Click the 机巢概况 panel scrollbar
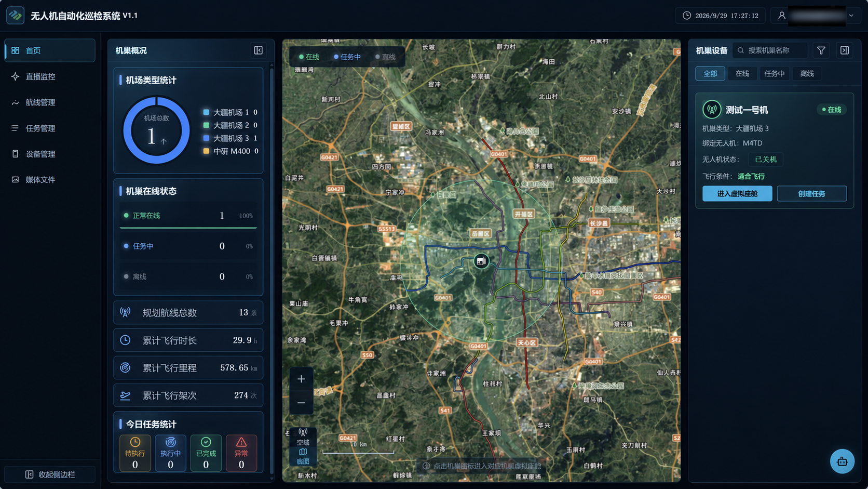868x489 pixels. (x=271, y=270)
